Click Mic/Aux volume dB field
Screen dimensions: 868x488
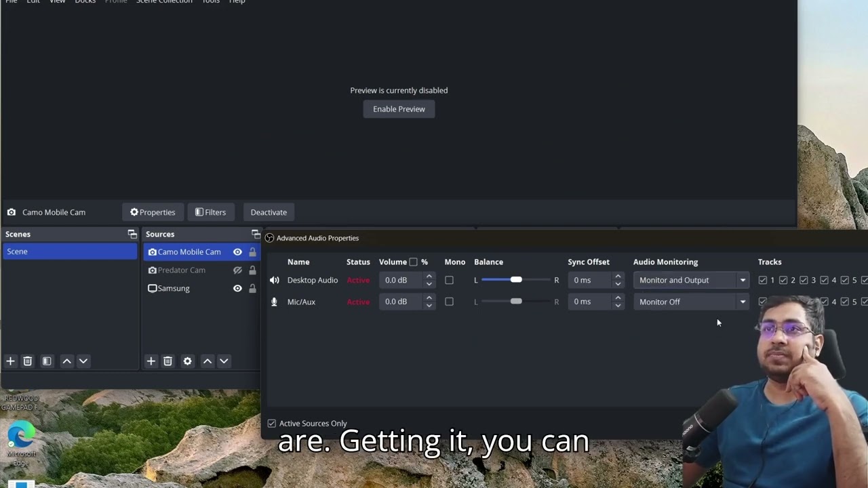[401, 302]
